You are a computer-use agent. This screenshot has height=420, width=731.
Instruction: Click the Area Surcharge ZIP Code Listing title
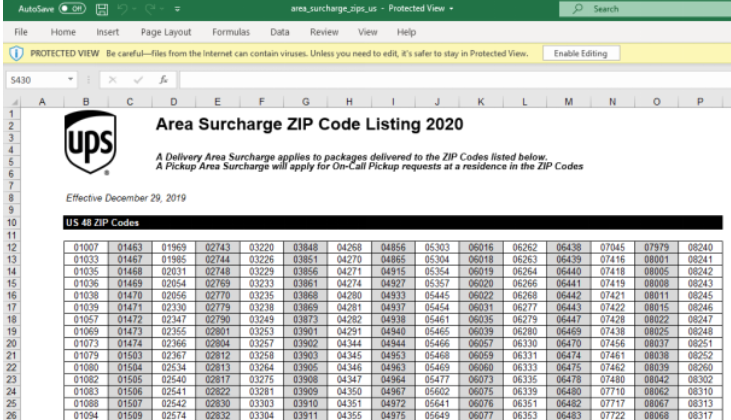pyautogui.click(x=310, y=124)
